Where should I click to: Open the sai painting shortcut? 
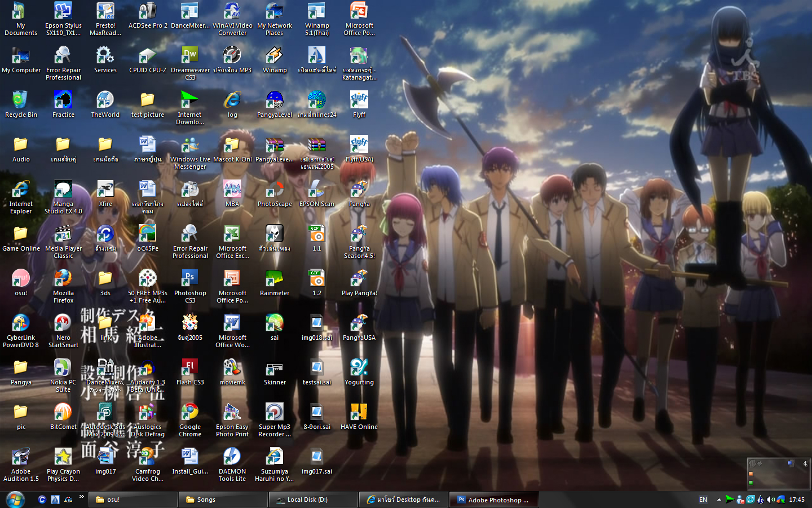275,327
